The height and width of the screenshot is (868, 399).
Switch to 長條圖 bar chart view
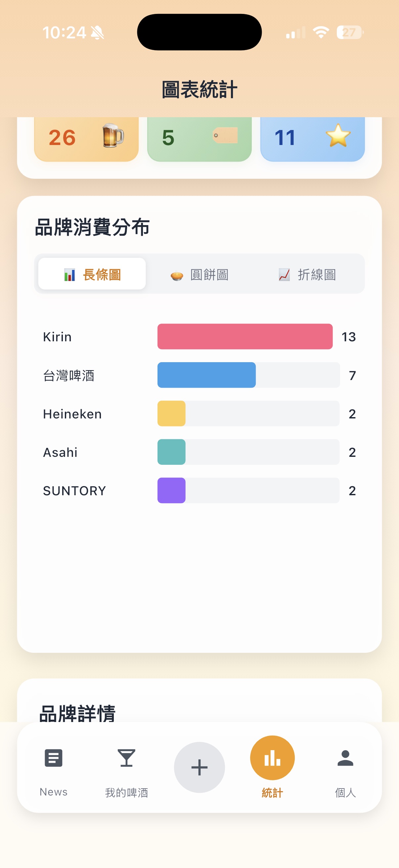[92, 274]
